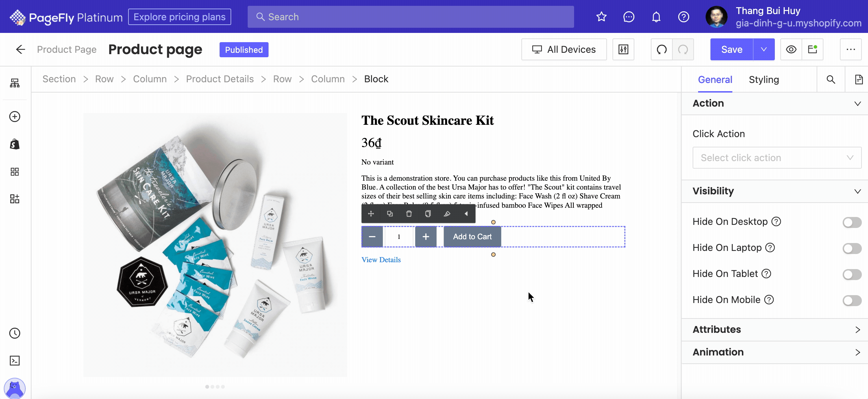The height and width of the screenshot is (399, 868).
Task: Click the PageFly logo icon
Action: point(17,17)
